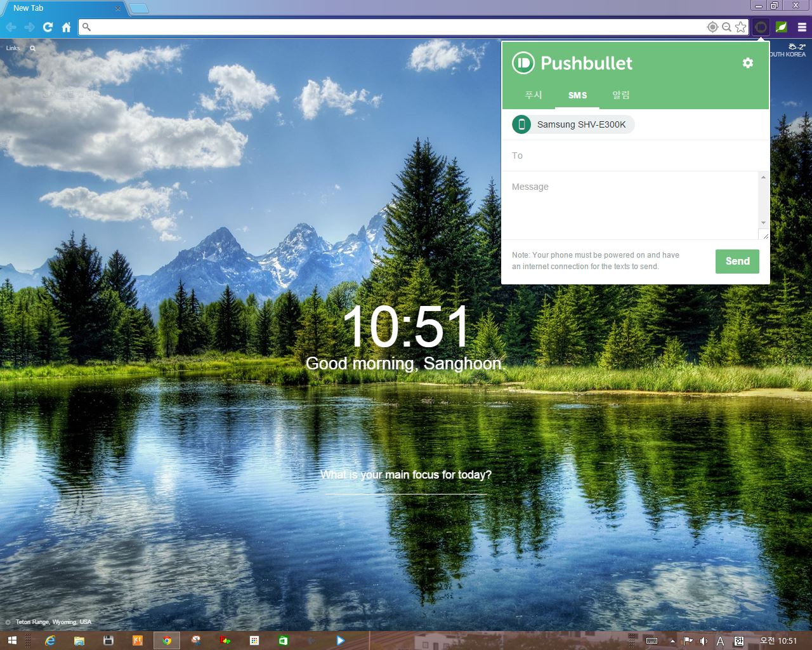
Task: Open the Momentum search icon beside Links
Action: coord(32,48)
